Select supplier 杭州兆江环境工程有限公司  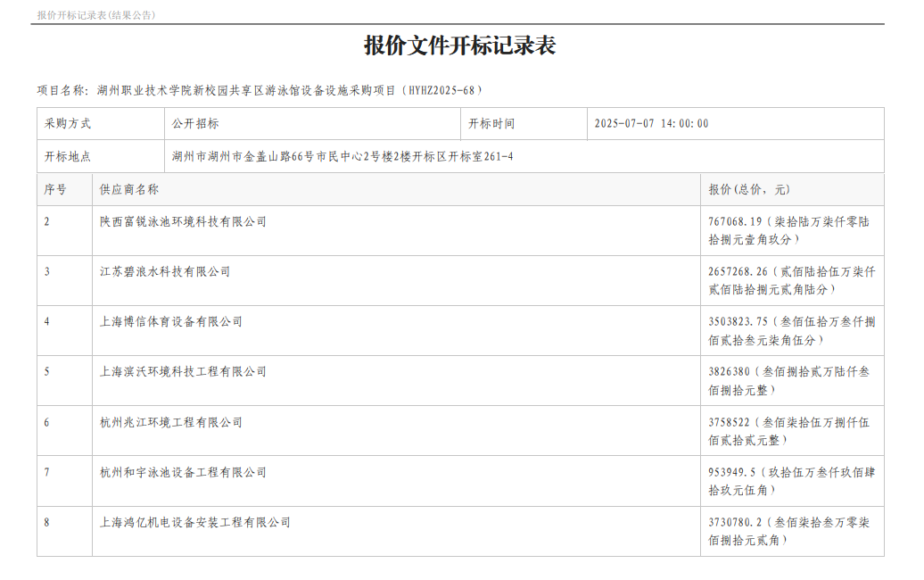pos(171,423)
